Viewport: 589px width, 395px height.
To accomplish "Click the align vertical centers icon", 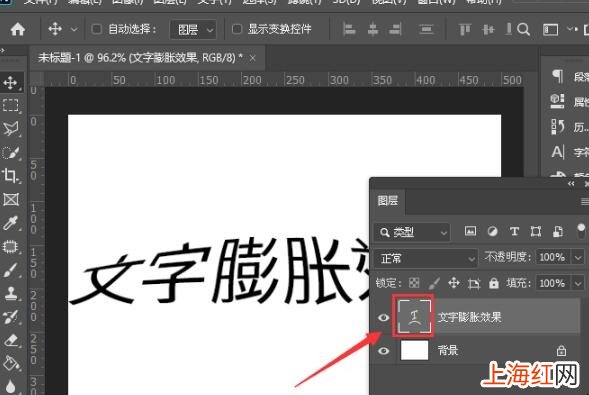I will pos(488,29).
